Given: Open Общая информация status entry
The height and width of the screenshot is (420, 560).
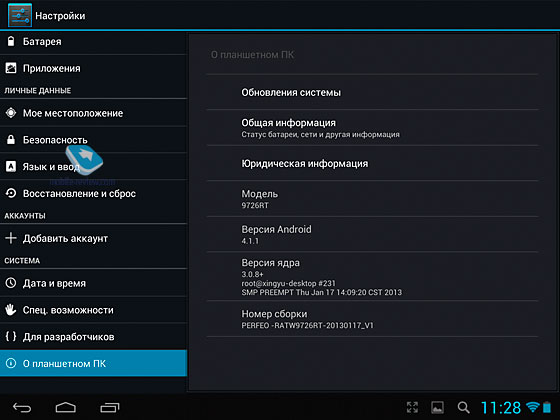Looking at the screenshot, I should coord(372,128).
